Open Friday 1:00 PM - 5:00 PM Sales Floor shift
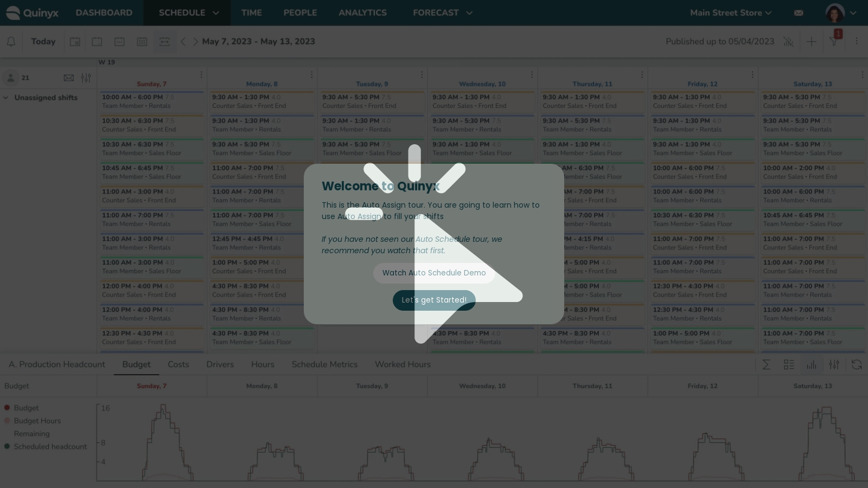 click(703, 337)
